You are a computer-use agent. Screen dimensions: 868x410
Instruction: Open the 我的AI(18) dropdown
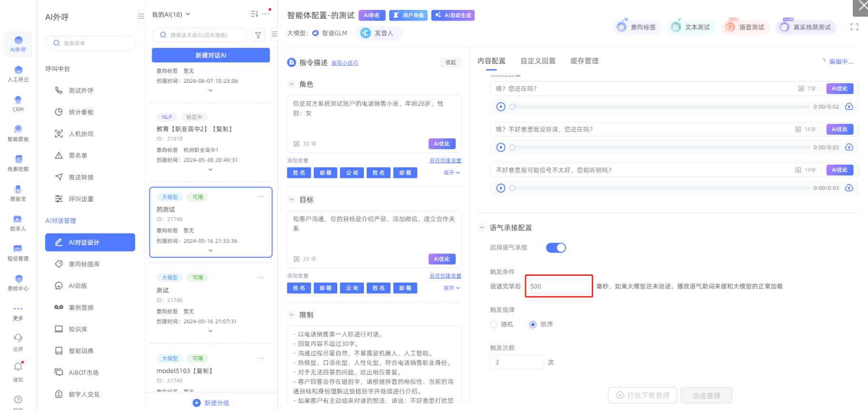pos(171,14)
